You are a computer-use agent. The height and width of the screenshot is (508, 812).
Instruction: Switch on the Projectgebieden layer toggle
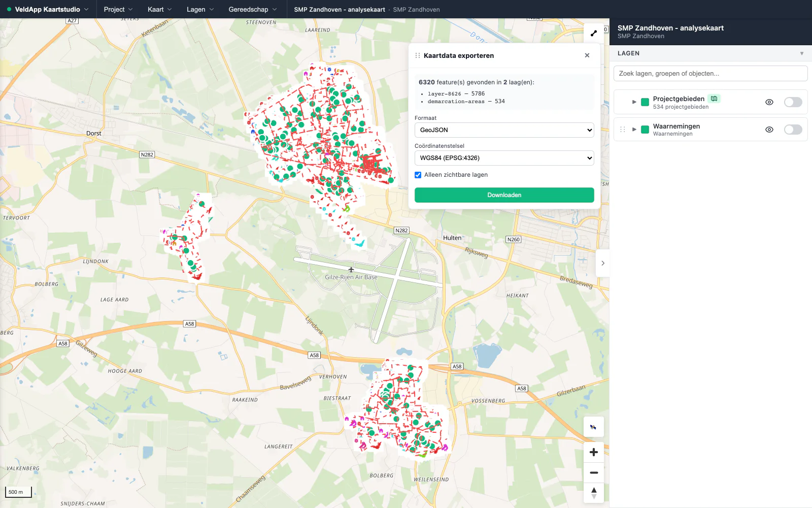(x=793, y=102)
